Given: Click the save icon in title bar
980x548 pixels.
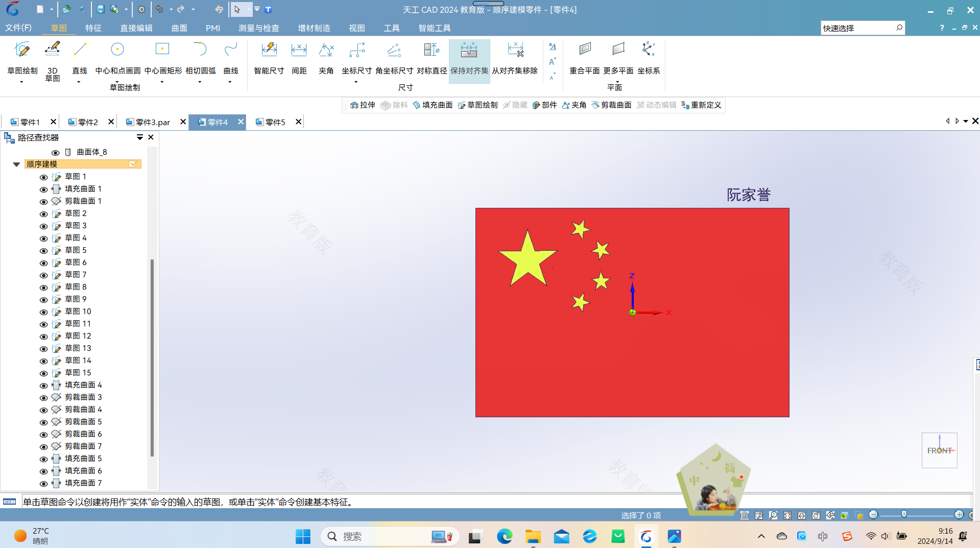Looking at the screenshot, I should [100, 9].
